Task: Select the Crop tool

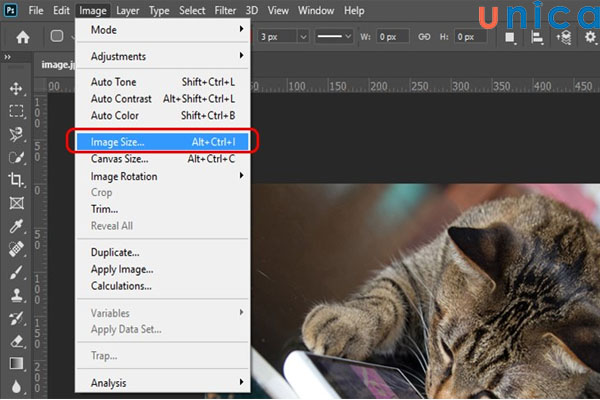Action: coord(16,179)
